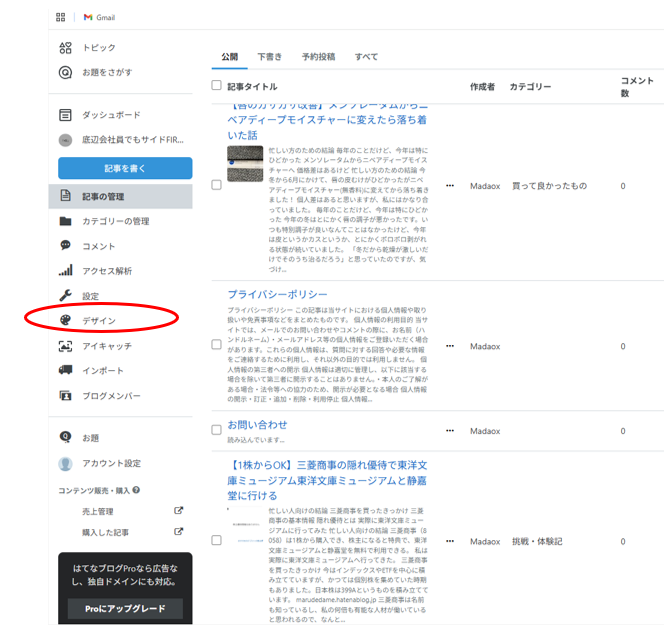
Task: Click the Gmail bookmark icon
Action: pyautogui.click(x=88, y=17)
